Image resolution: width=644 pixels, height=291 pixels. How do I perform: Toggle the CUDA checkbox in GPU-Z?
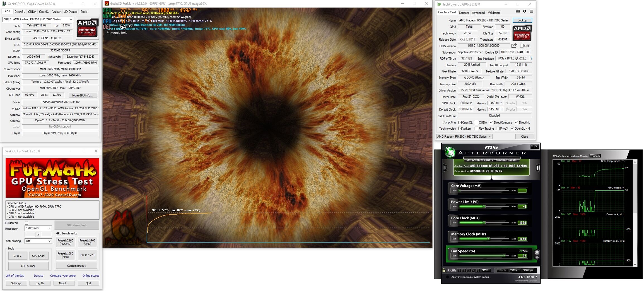pyautogui.click(x=477, y=122)
